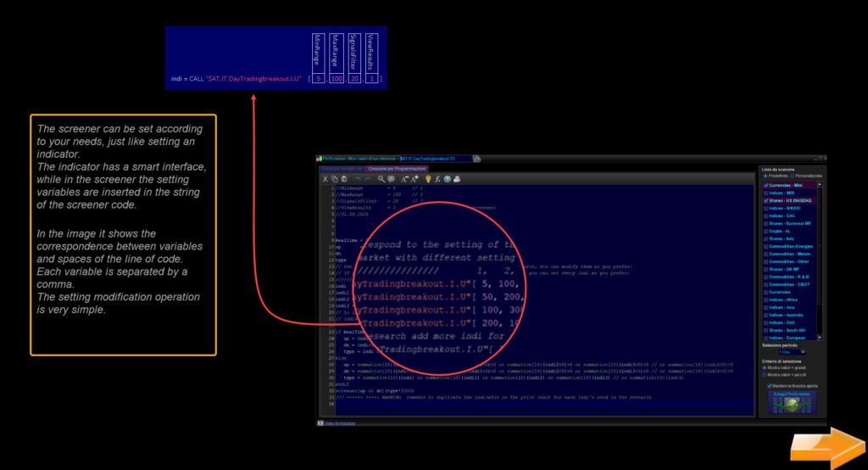This screenshot has width=868, height=470.
Task: Select the Predefinita radio button
Action: coord(765,176)
